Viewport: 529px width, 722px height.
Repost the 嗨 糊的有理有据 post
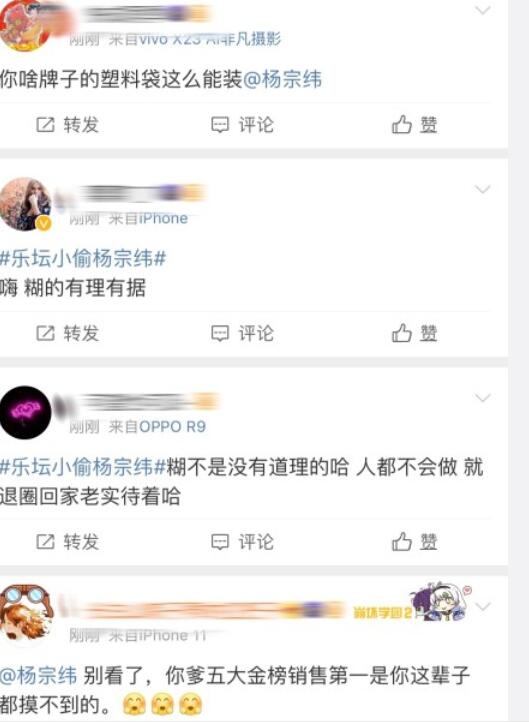pyautogui.click(x=68, y=333)
